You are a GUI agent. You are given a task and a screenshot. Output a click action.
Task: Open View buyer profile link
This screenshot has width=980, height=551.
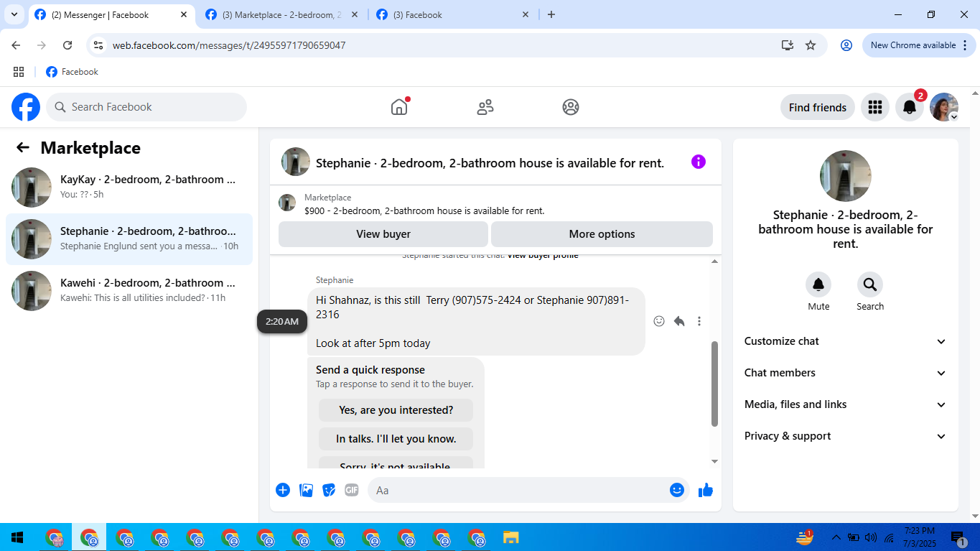pos(542,256)
